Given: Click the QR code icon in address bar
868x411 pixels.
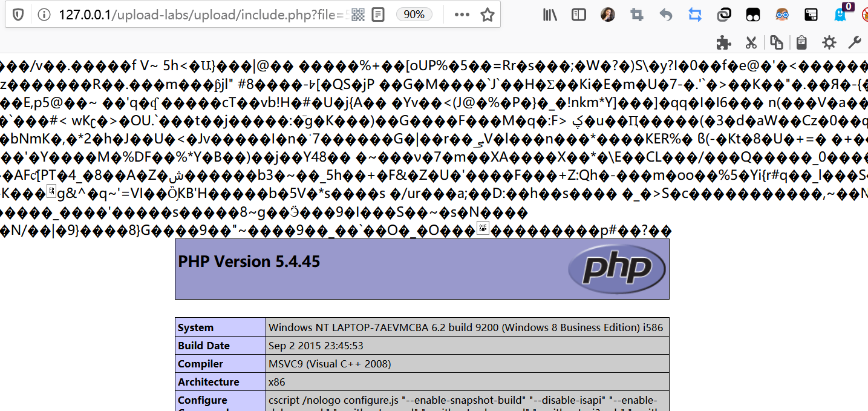Looking at the screenshot, I should 358,15.
